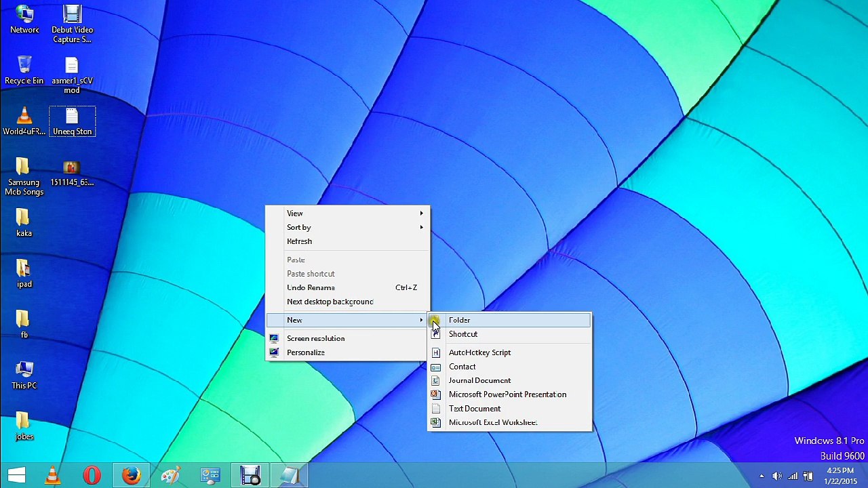Open the taskbar clock and date

click(840, 476)
